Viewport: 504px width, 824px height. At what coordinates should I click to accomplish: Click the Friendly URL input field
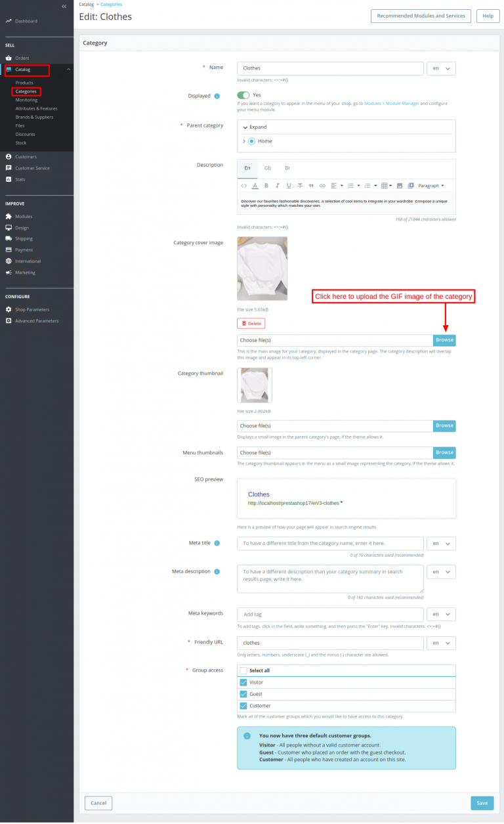(330, 643)
